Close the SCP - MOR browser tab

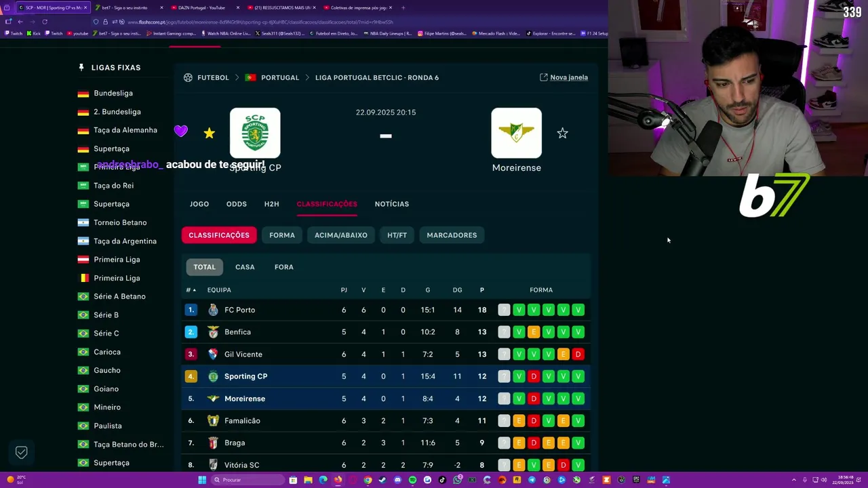(x=85, y=7)
